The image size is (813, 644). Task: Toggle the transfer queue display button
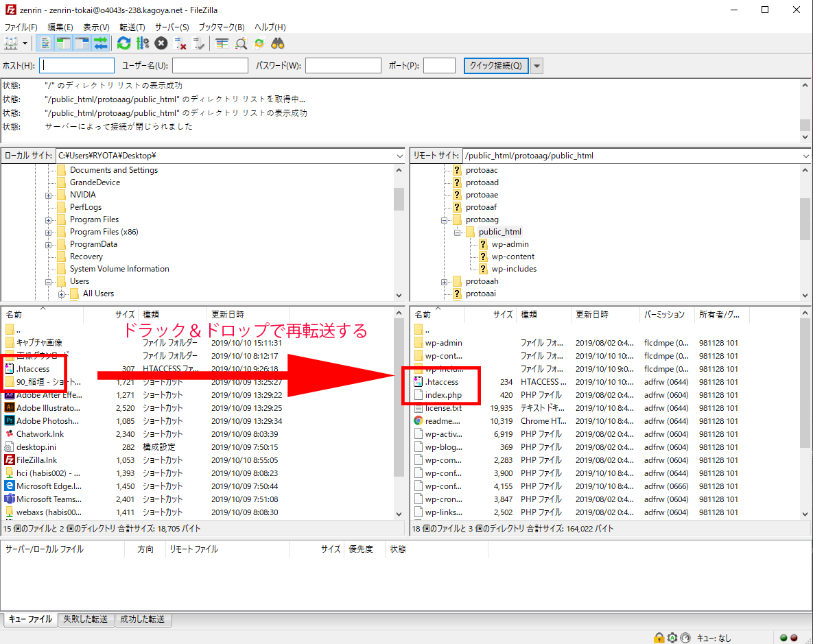(x=101, y=43)
